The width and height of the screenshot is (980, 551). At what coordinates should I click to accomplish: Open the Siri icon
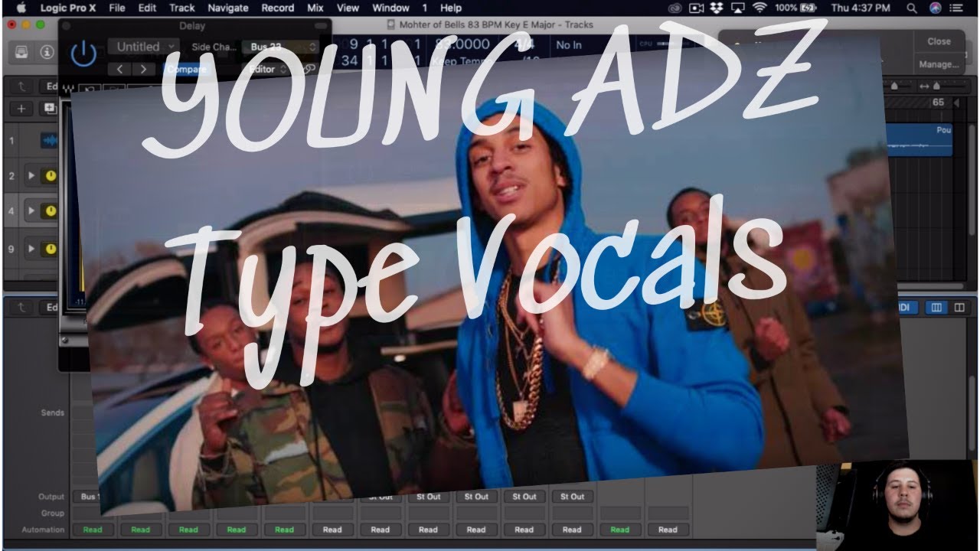(936, 8)
